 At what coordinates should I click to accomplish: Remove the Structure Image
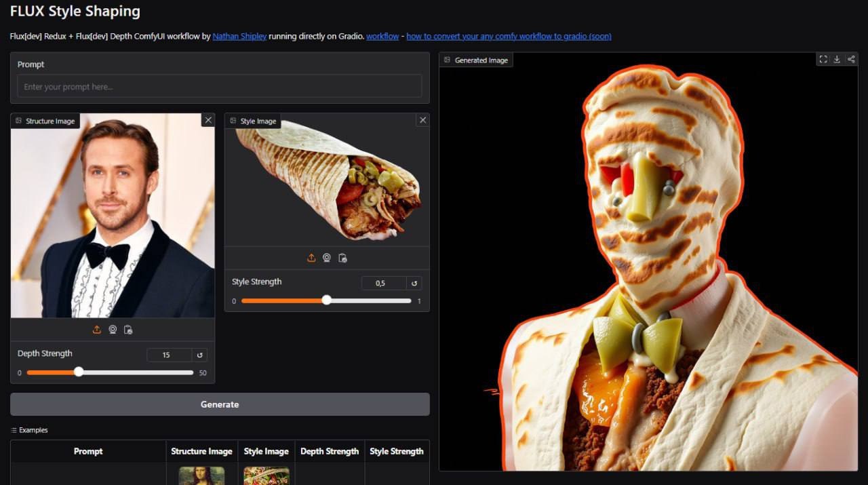[x=208, y=120]
